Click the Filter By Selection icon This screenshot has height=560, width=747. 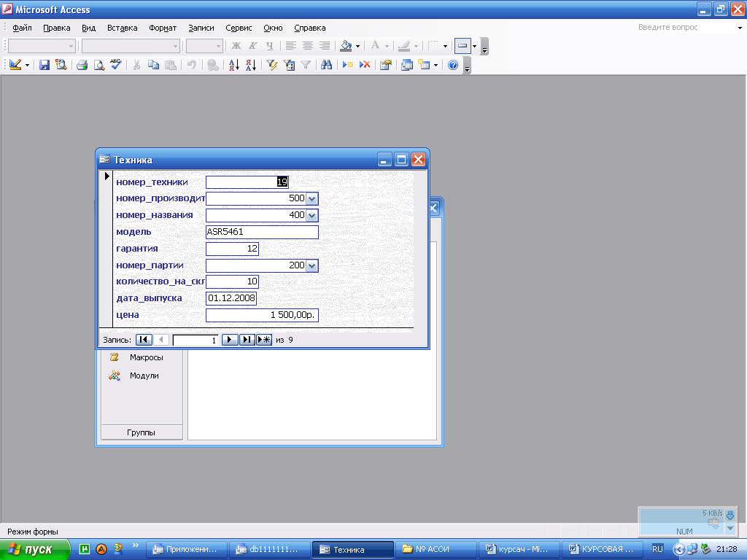tap(272, 65)
